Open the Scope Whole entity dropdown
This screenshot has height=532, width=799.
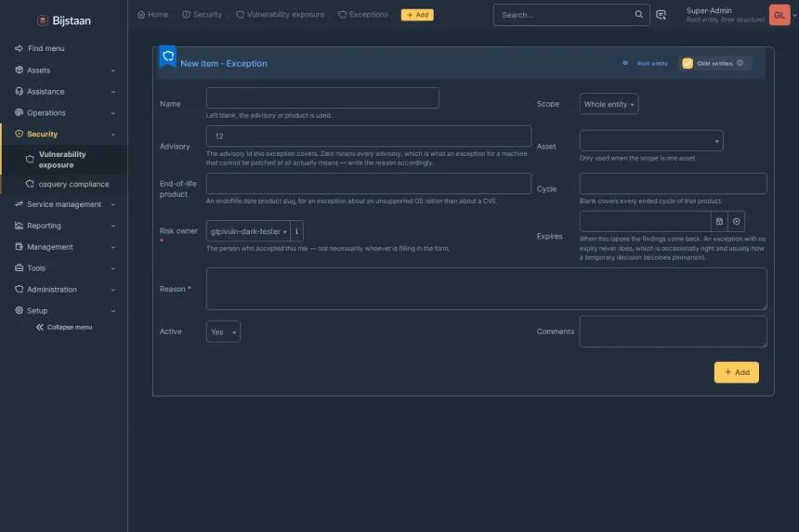pyautogui.click(x=609, y=104)
